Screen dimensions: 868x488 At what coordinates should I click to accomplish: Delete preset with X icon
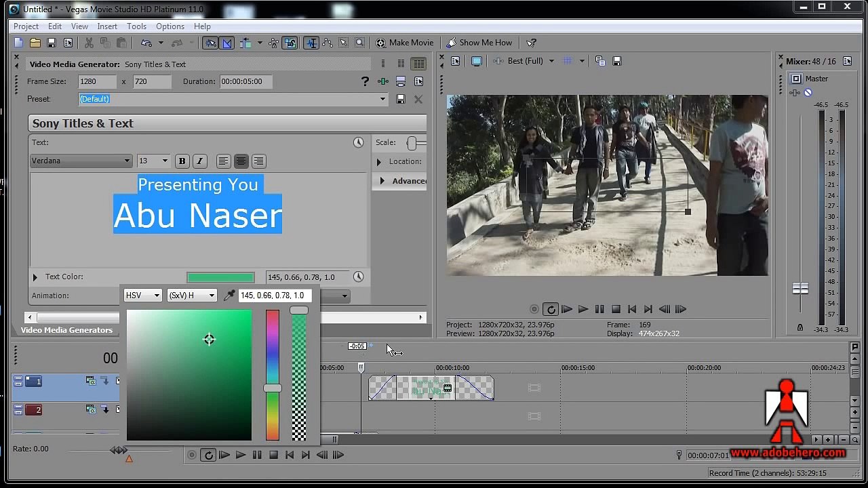coord(418,99)
